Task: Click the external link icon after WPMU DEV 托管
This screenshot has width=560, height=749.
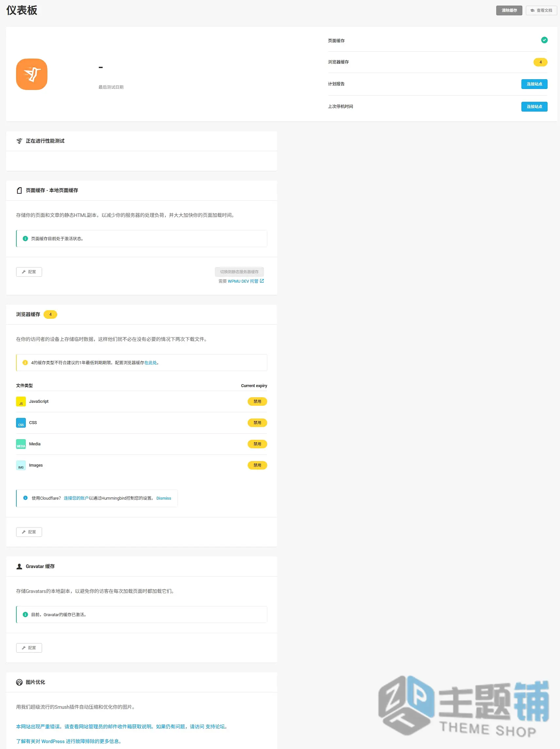Action: tap(262, 281)
